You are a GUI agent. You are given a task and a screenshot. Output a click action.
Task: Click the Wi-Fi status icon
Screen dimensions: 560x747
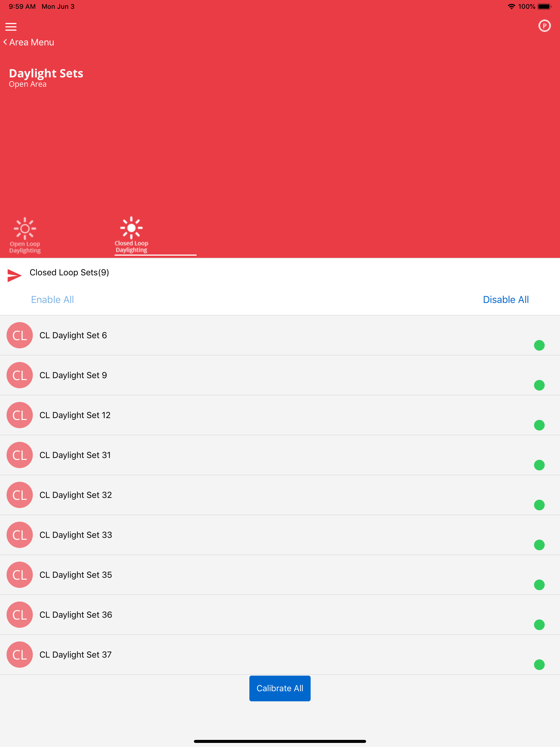point(511,6)
